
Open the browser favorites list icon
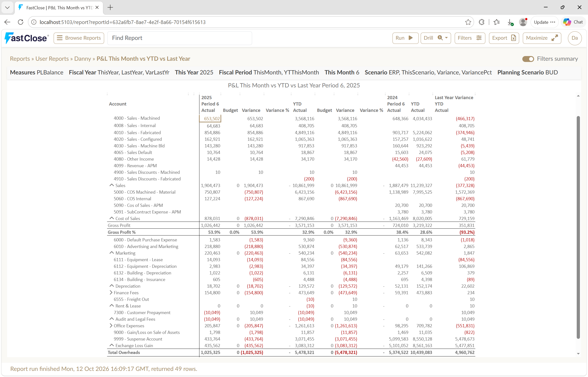coord(497,22)
